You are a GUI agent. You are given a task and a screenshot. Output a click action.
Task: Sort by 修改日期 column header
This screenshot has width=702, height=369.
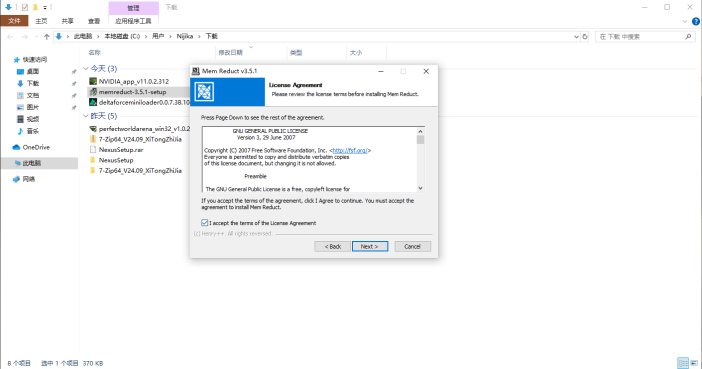pos(231,52)
